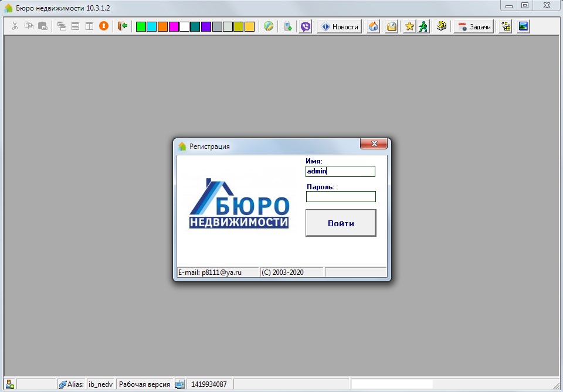Viewport: 563px width, 392px height.
Task: Minimize the Бюро недвижимости main window
Action: click(509, 6)
